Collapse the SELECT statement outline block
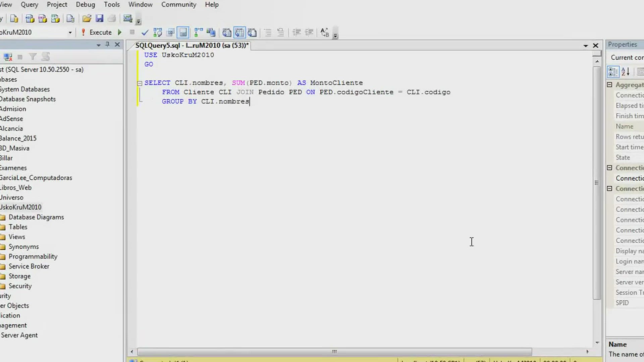This screenshot has width=644, height=362. coord(140,83)
